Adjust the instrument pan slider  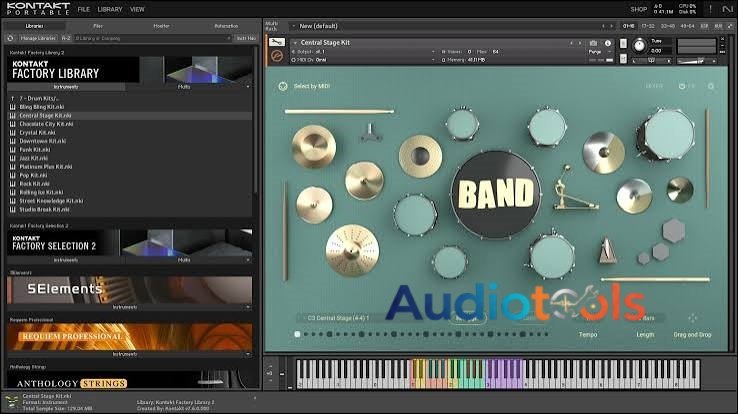651,61
